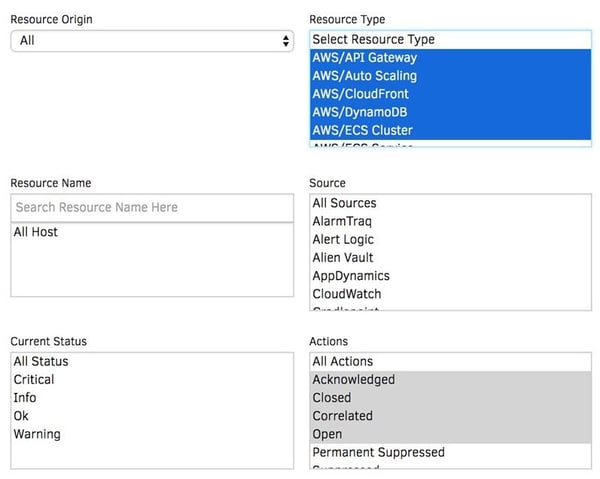Choose Correlated action
The height and width of the screenshot is (479, 600).
[450, 416]
